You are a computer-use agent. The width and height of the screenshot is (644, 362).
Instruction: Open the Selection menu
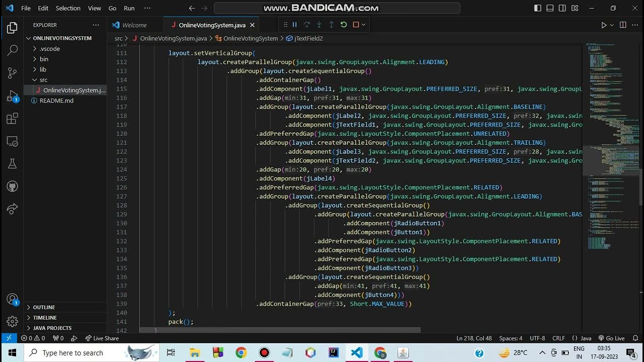pos(68,8)
